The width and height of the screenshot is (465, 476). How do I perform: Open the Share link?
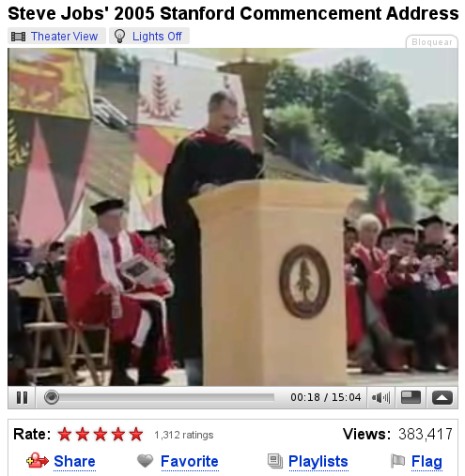(74, 461)
